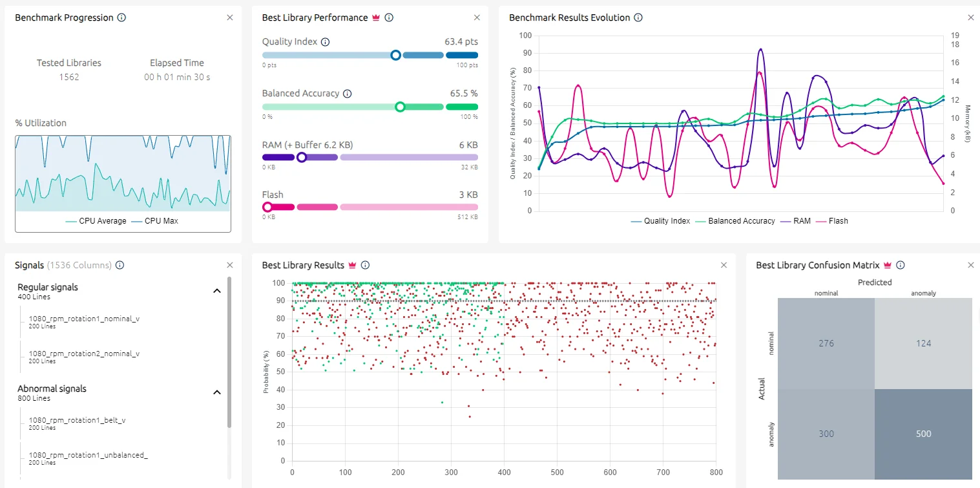
Task: Close the Best Library Confusion Matrix panel
Action: [x=970, y=265]
